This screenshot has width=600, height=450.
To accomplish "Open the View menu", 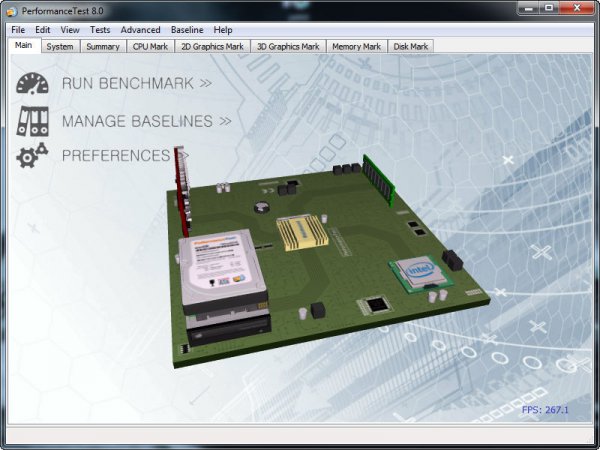I will (70, 30).
